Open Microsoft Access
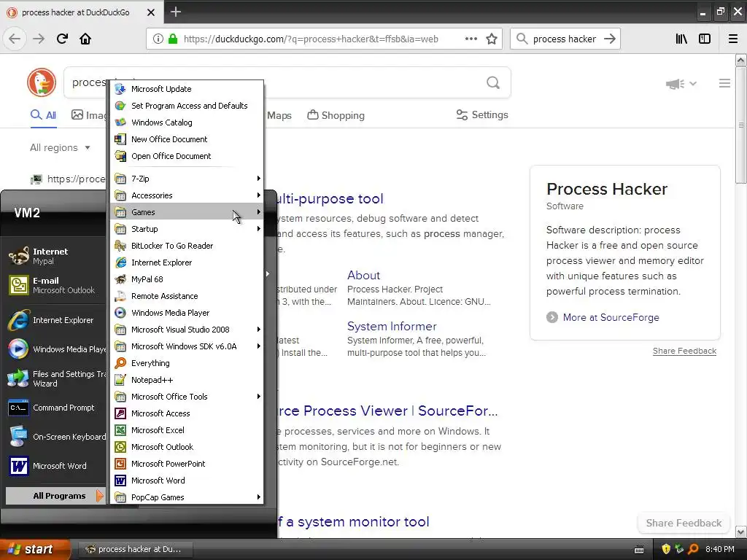The width and height of the screenshot is (747, 560). click(187, 413)
